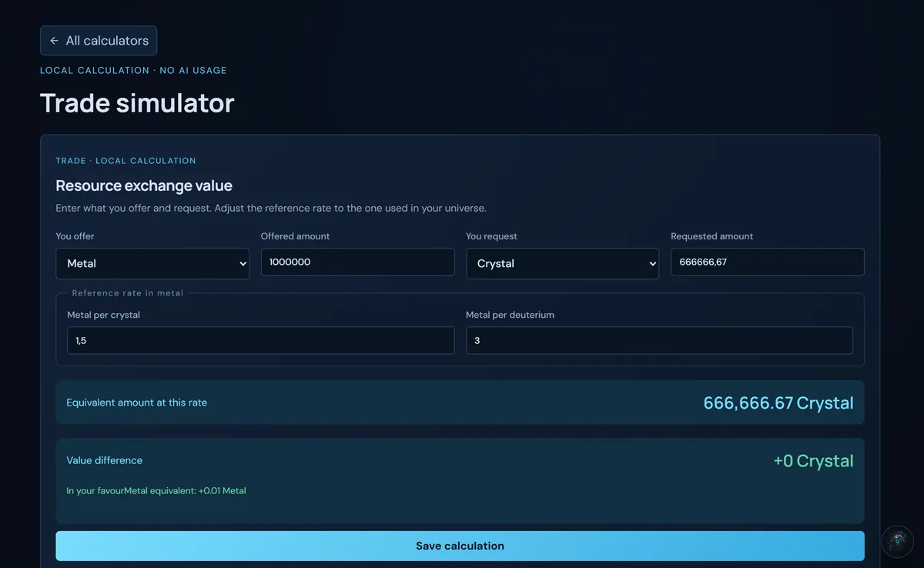Click the TRADE · LOCAL CALCULATION label
924x568 pixels.
pyautogui.click(x=126, y=161)
